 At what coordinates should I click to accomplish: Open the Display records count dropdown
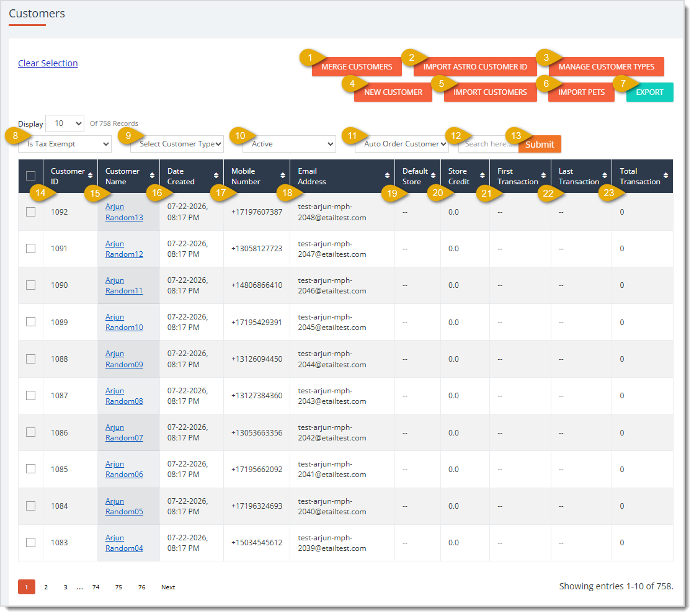[x=65, y=123]
